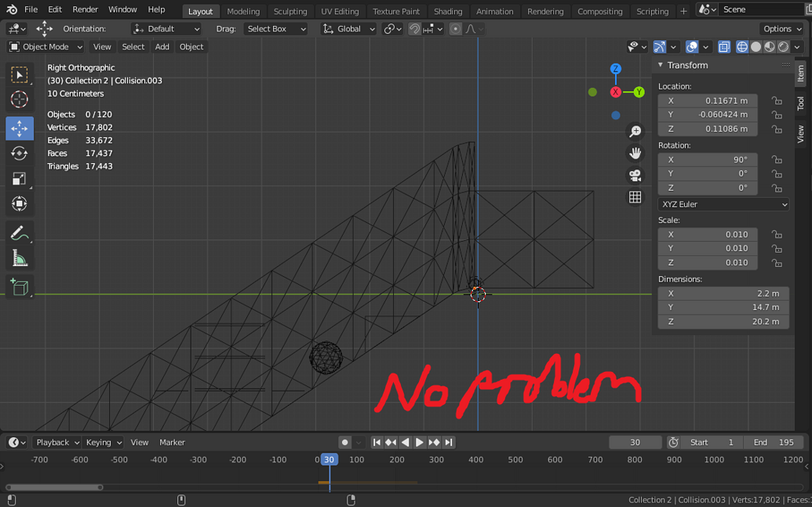Click the zoom magnifier viewport icon
Viewport: 812px width, 507px height.
(x=635, y=132)
